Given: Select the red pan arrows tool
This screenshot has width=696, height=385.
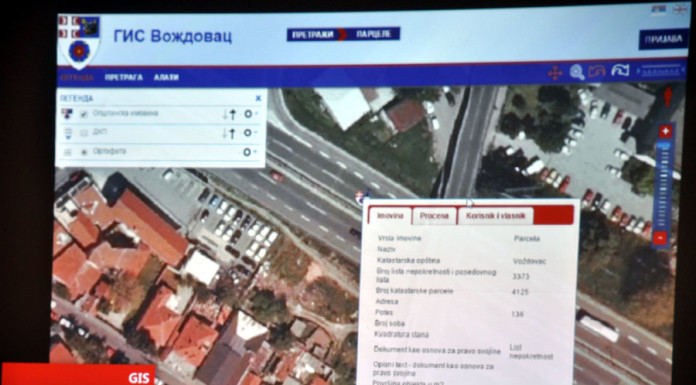Looking at the screenshot, I should (555, 72).
